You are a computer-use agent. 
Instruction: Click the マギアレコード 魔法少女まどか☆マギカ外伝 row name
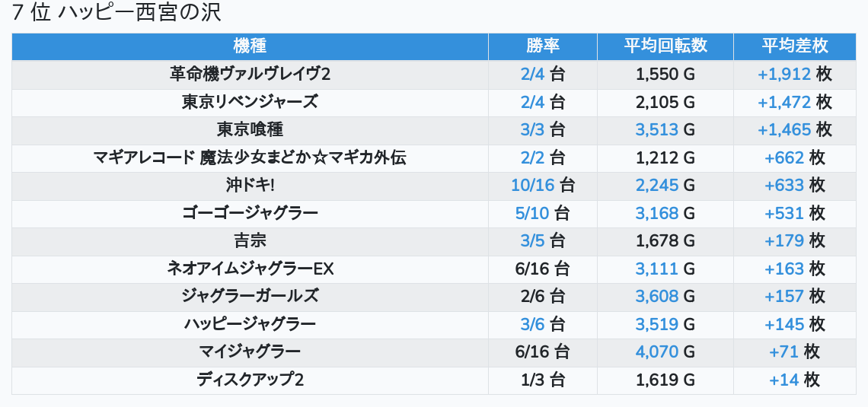(x=250, y=157)
